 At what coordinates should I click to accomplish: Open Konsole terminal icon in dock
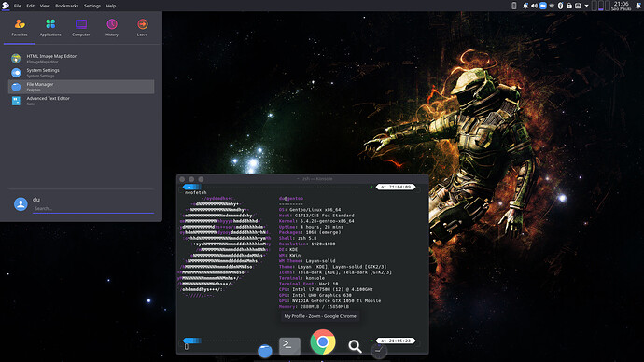click(289, 346)
